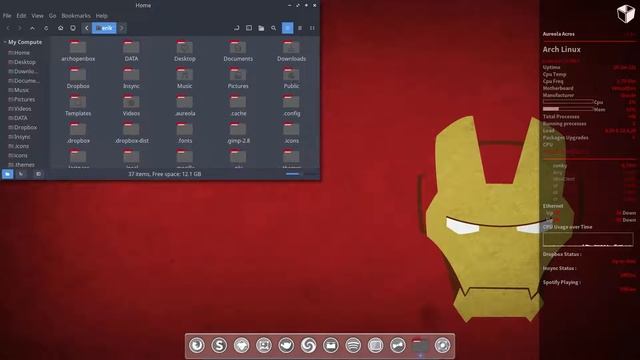This screenshot has width=640, height=360.
Task: Open Computer via toolbar icon next to Home
Action: pyautogui.click(x=73, y=28)
